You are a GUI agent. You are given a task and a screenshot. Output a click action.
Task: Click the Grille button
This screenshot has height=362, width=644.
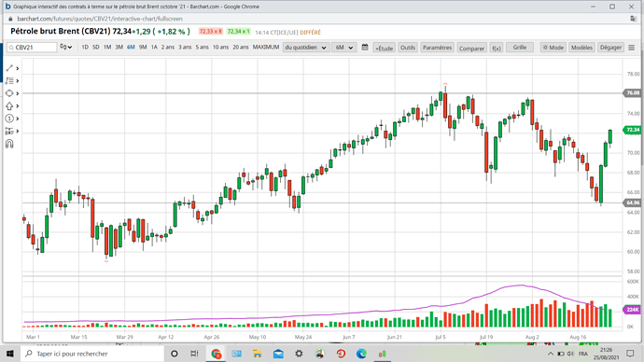pyautogui.click(x=520, y=48)
